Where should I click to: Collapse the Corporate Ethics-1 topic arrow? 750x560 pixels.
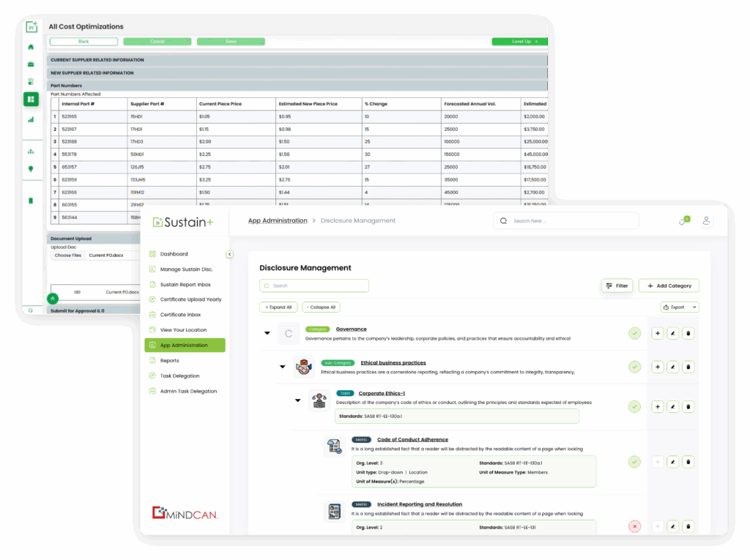point(297,400)
